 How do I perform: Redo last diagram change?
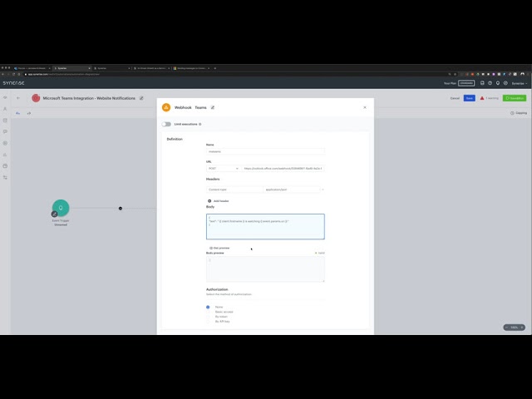29,113
